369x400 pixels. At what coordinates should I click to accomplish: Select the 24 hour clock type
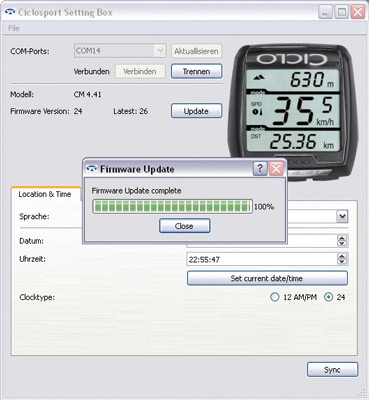click(328, 297)
